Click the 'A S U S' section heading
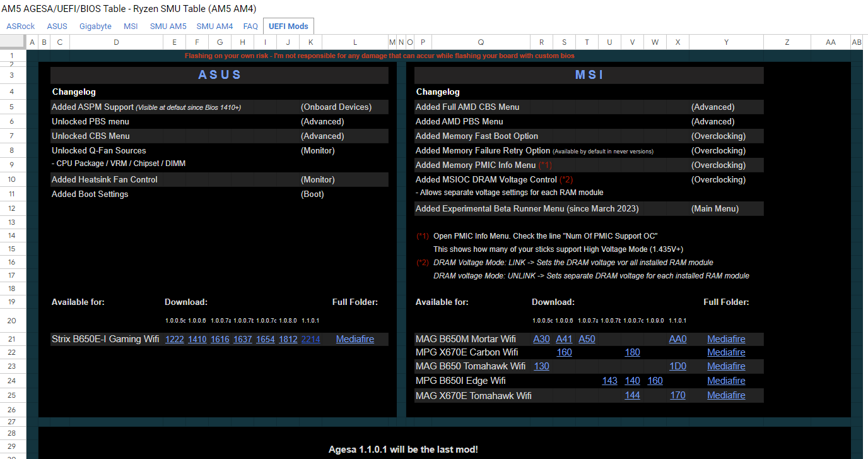The image size is (868, 459). tap(220, 75)
